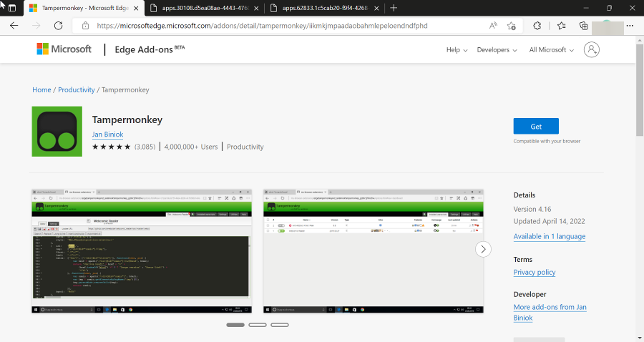The image size is (644, 342).
Task: Switch to the apps.30108 tab
Action: click(204, 8)
